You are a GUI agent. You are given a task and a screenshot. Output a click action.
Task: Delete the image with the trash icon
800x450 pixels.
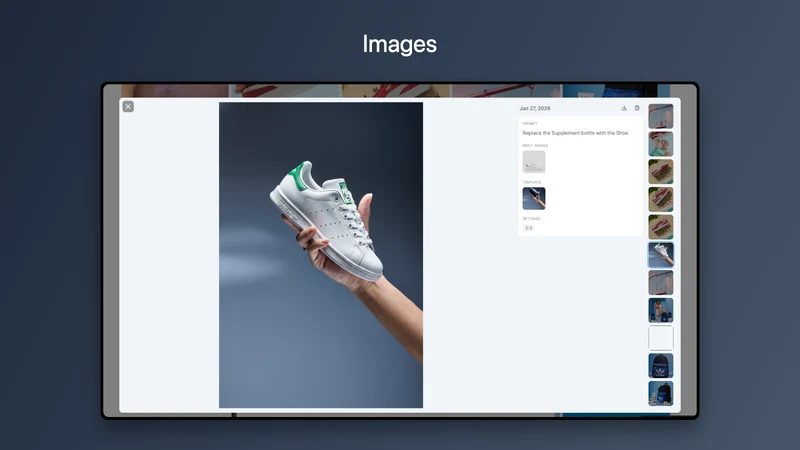637,108
